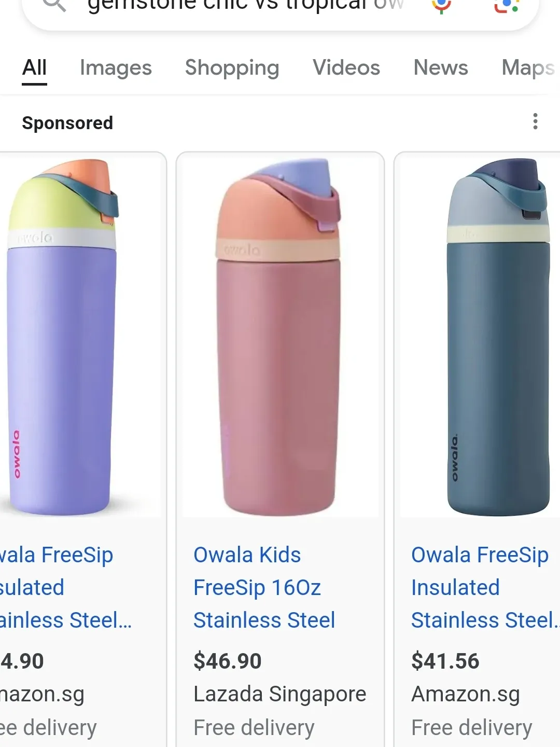Click the search query text field
Screen dimensions: 560x747
click(x=244, y=6)
